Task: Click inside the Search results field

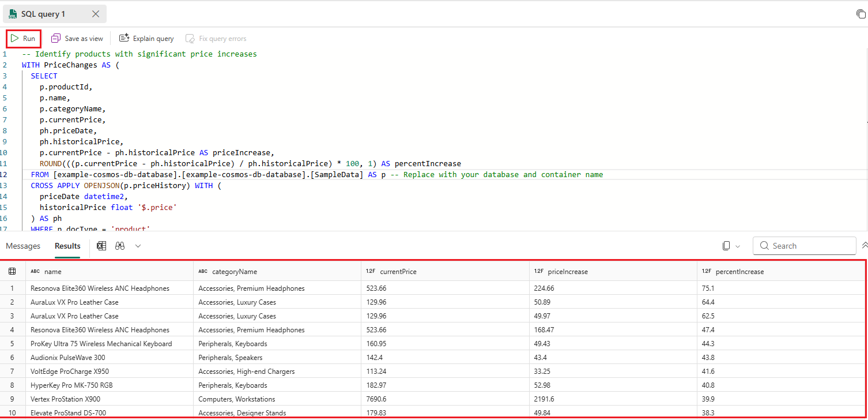Action: point(804,245)
